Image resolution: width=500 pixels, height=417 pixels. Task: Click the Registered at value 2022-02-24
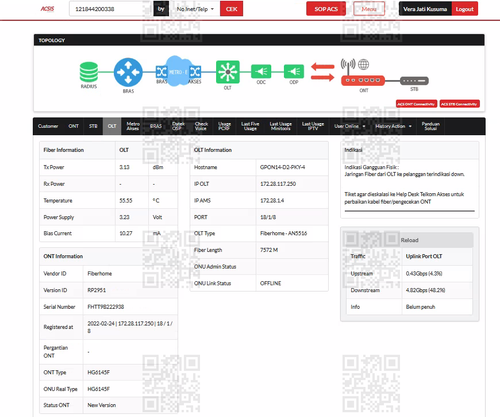130,327
